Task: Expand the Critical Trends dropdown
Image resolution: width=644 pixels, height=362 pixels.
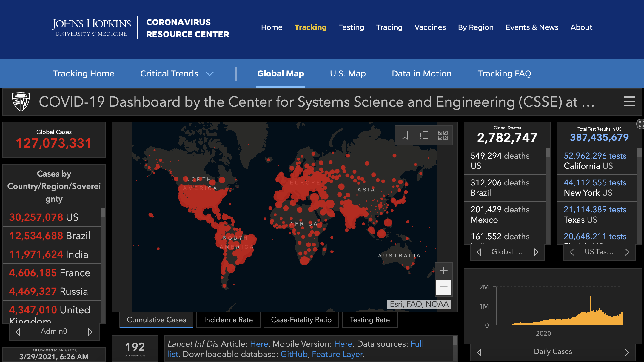Action: click(210, 74)
